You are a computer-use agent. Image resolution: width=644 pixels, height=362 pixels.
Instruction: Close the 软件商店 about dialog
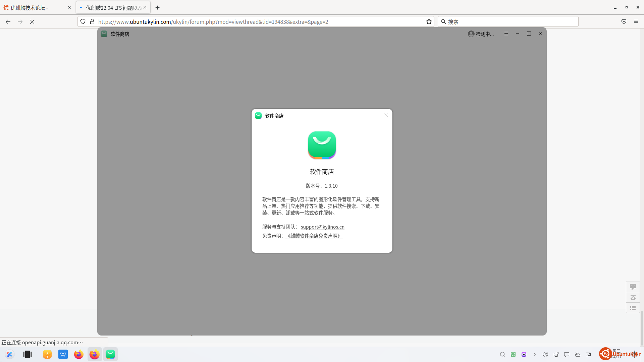tap(386, 115)
